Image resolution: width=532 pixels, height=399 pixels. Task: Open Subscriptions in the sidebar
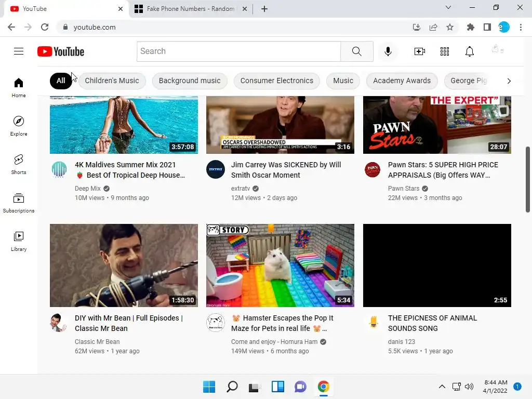point(19,203)
